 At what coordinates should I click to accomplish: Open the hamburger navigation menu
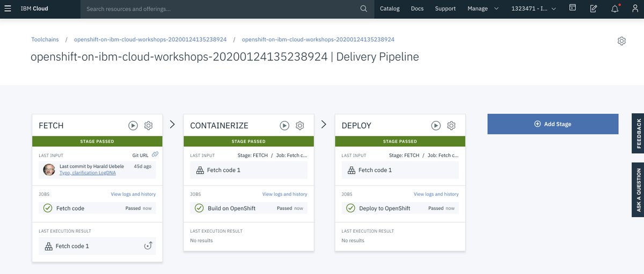coord(8,9)
